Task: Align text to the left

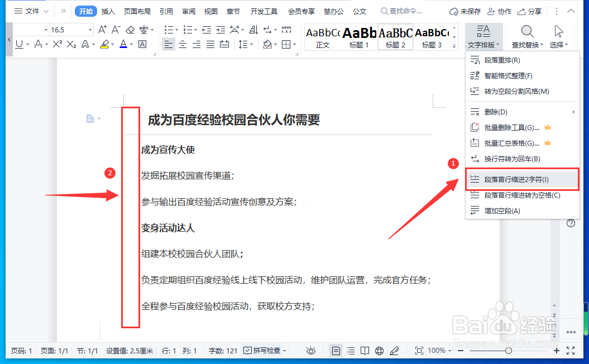Action: pos(169,45)
